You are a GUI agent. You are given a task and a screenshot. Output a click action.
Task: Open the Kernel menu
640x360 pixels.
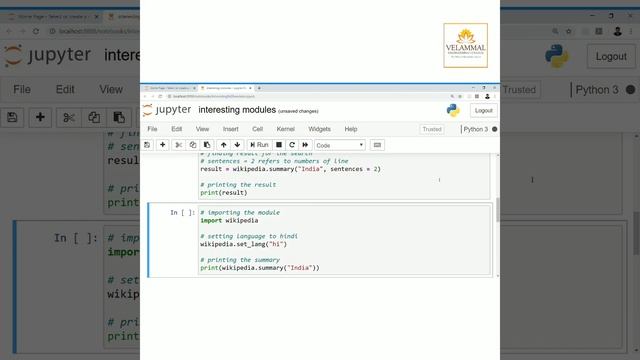click(x=286, y=129)
